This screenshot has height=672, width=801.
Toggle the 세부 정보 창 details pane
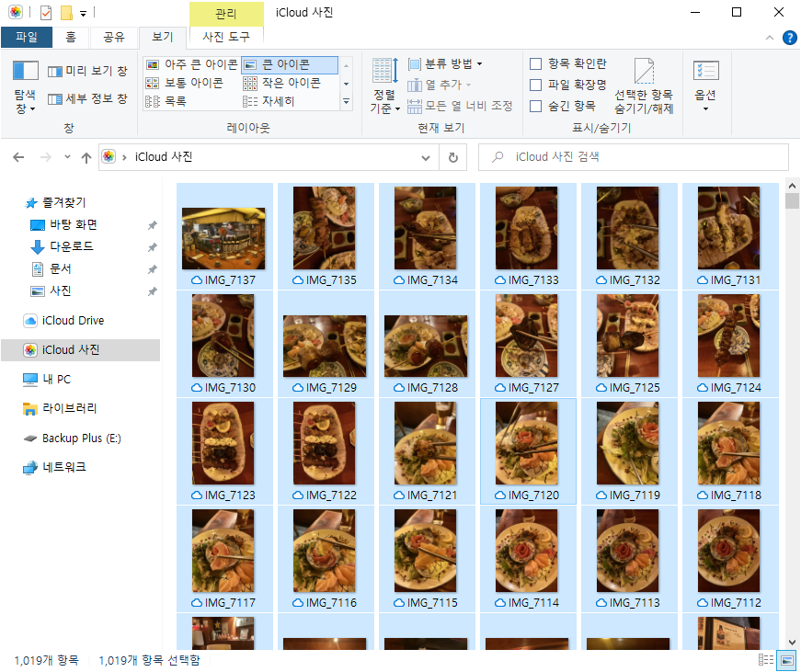pos(87,98)
